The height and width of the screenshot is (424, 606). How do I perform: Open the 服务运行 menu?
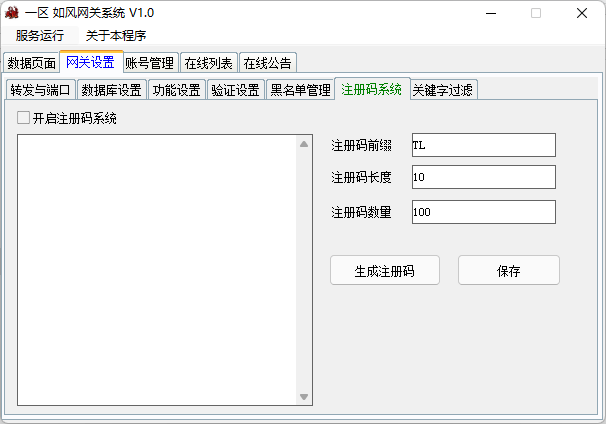(x=40, y=36)
